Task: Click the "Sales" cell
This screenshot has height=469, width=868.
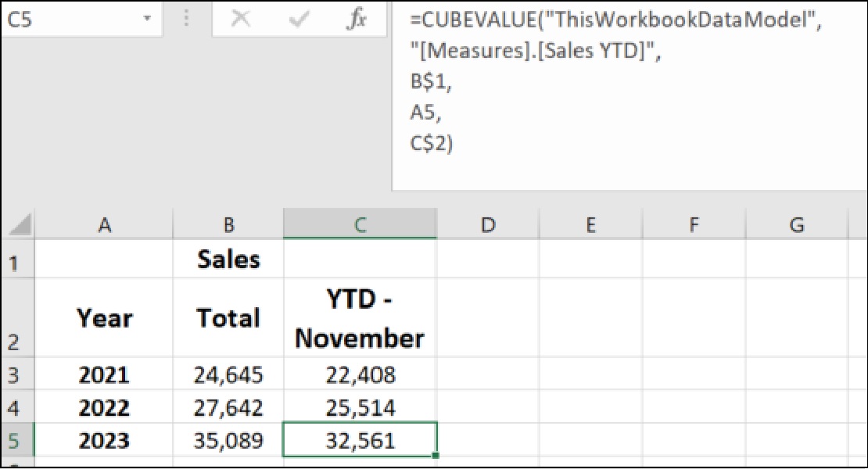Action: pos(228,259)
